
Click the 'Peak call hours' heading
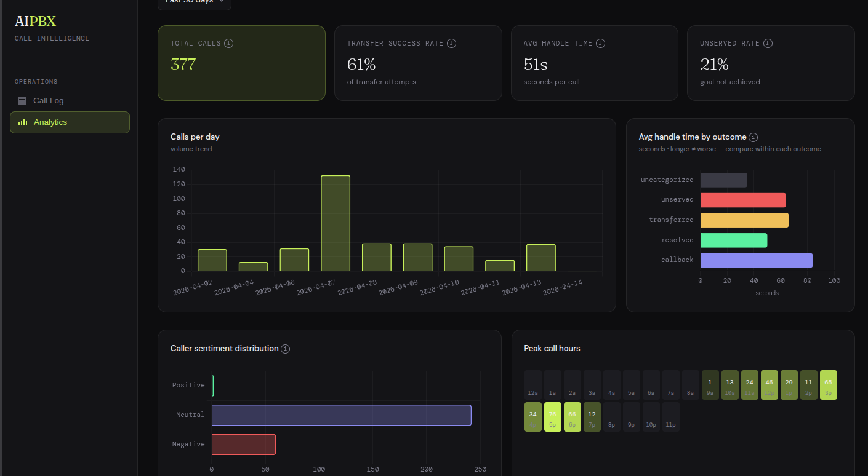552,349
